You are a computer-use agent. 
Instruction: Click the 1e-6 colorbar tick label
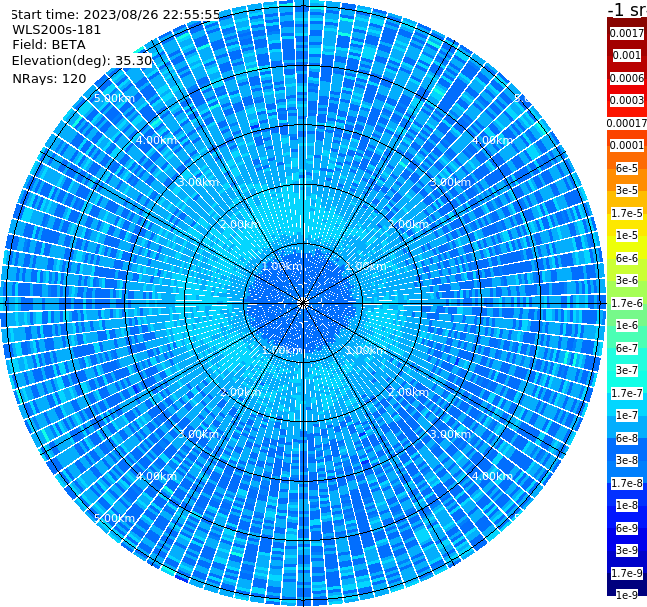tap(627, 325)
